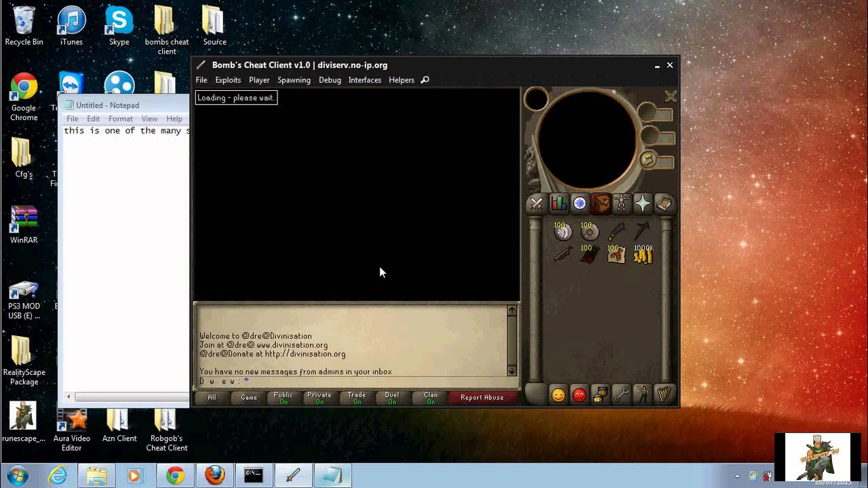Select the iTunes desktop shortcut

coord(71,26)
